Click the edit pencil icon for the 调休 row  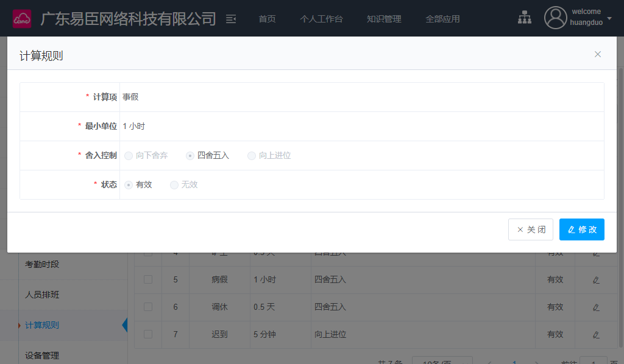pyautogui.click(x=596, y=307)
